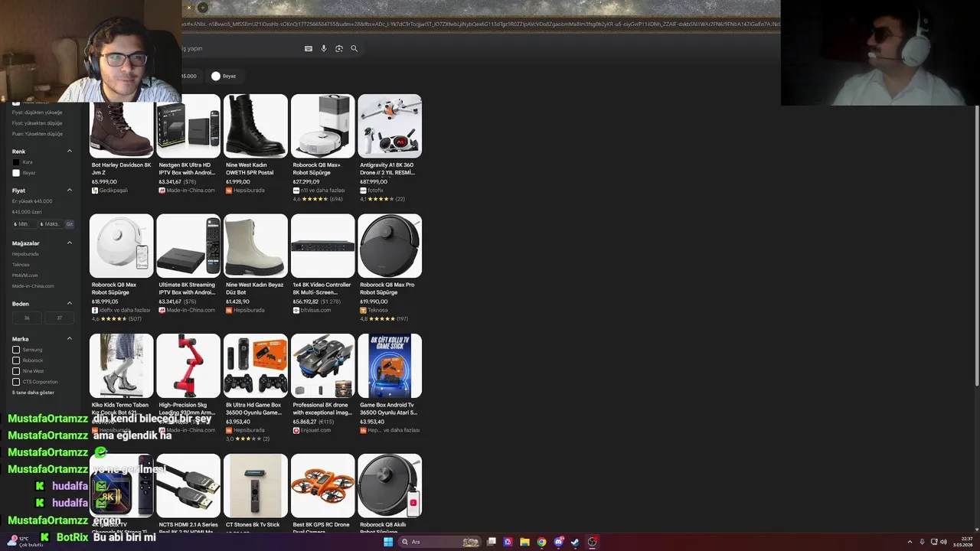This screenshot has height=551, width=980.
Task: Filter by Teknosa store
Action: [21, 265]
